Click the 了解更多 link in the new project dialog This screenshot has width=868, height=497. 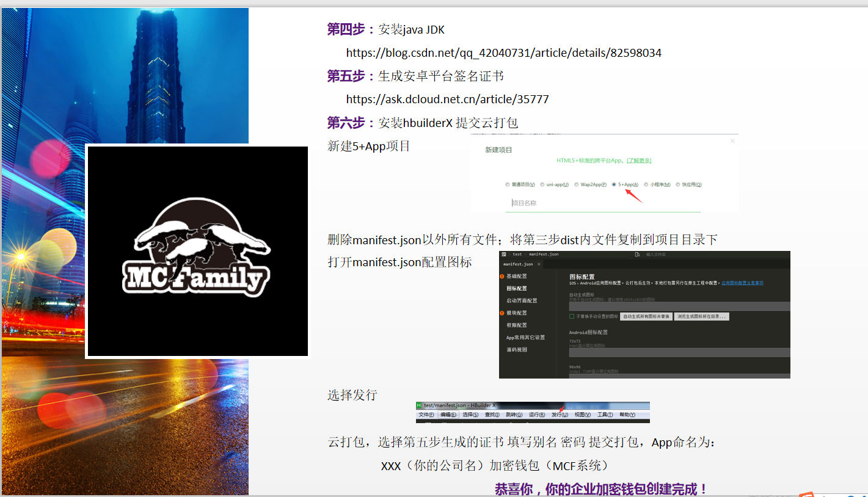pyautogui.click(x=639, y=161)
